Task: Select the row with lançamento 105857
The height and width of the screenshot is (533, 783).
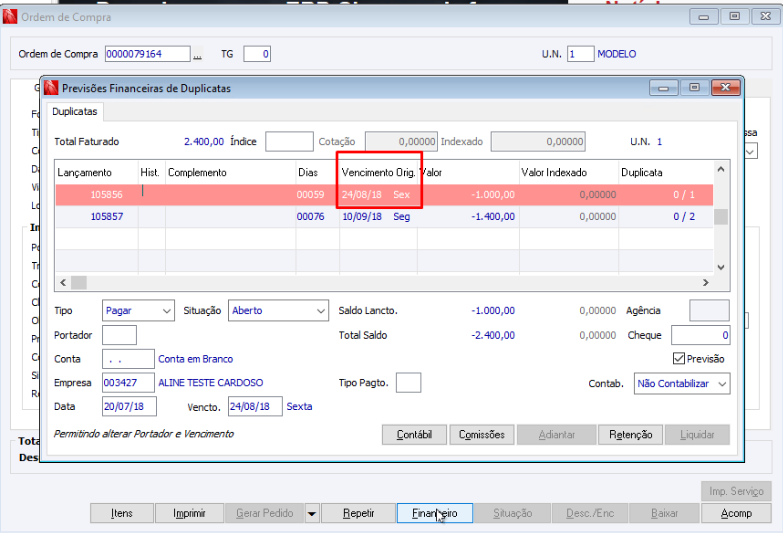Action: (384, 216)
